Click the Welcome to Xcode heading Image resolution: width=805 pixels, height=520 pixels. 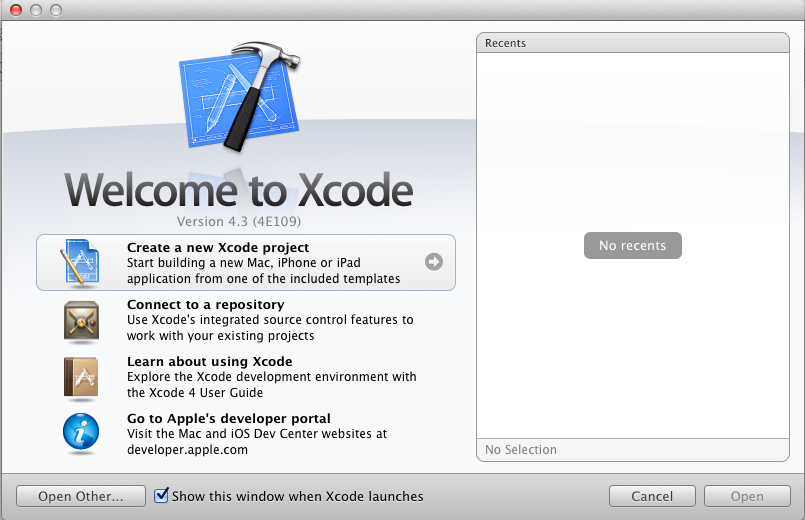click(239, 189)
